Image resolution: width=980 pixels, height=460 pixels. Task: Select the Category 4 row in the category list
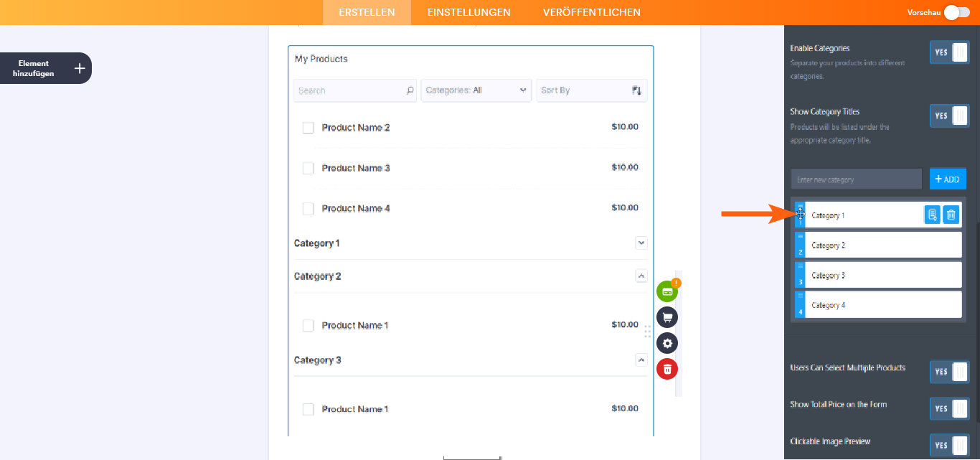[x=878, y=304]
